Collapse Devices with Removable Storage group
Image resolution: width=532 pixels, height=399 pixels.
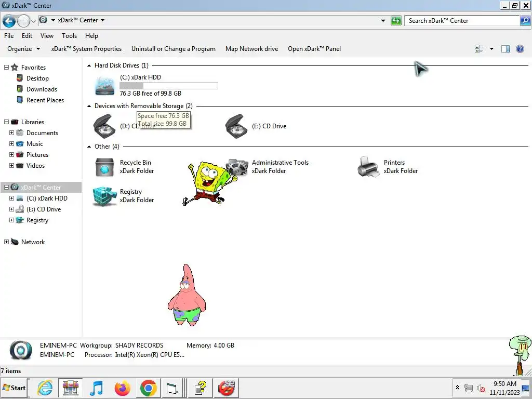[x=89, y=106]
